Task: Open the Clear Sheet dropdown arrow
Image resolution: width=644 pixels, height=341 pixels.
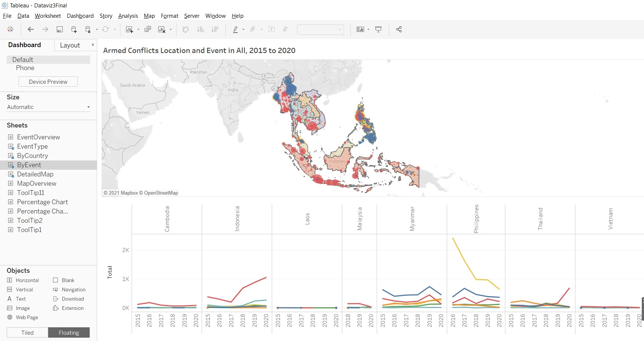Action: pos(171,29)
